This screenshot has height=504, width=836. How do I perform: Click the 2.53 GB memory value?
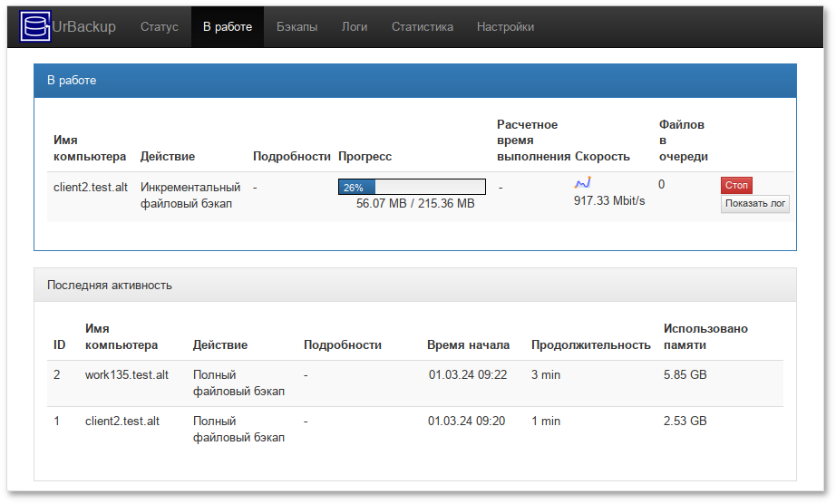(x=685, y=421)
